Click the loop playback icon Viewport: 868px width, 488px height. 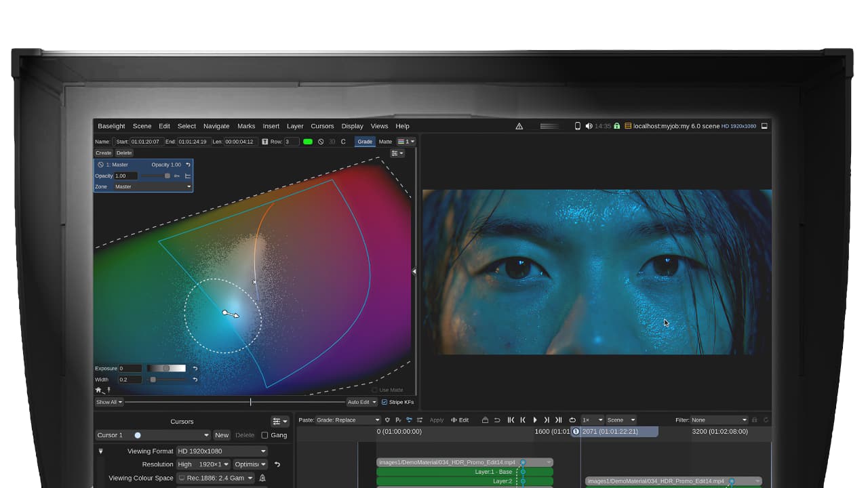point(572,420)
